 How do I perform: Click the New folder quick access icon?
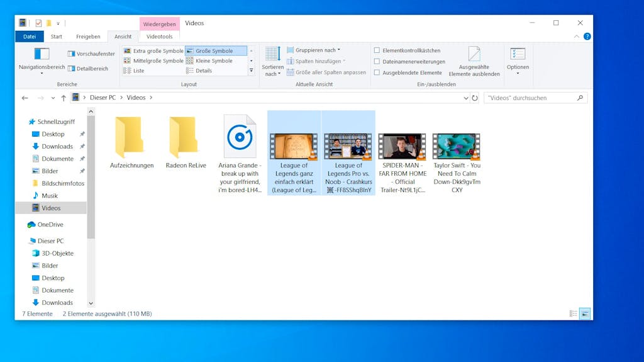tap(48, 23)
